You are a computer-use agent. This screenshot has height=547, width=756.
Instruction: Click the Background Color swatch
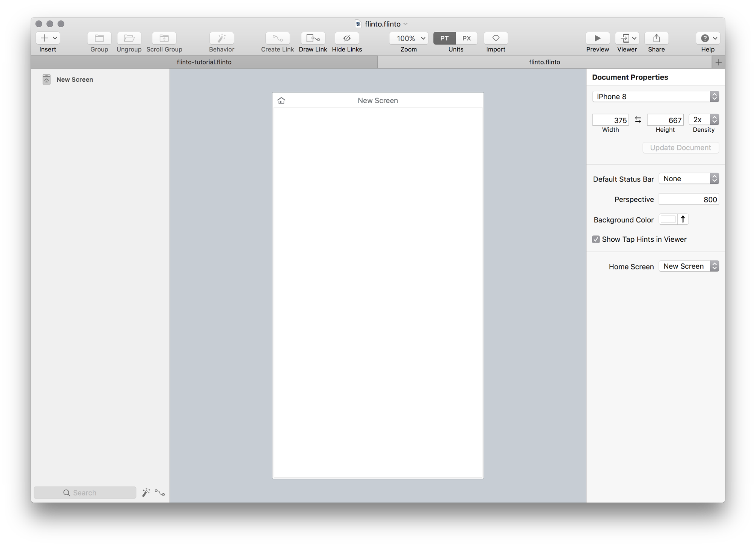668,219
